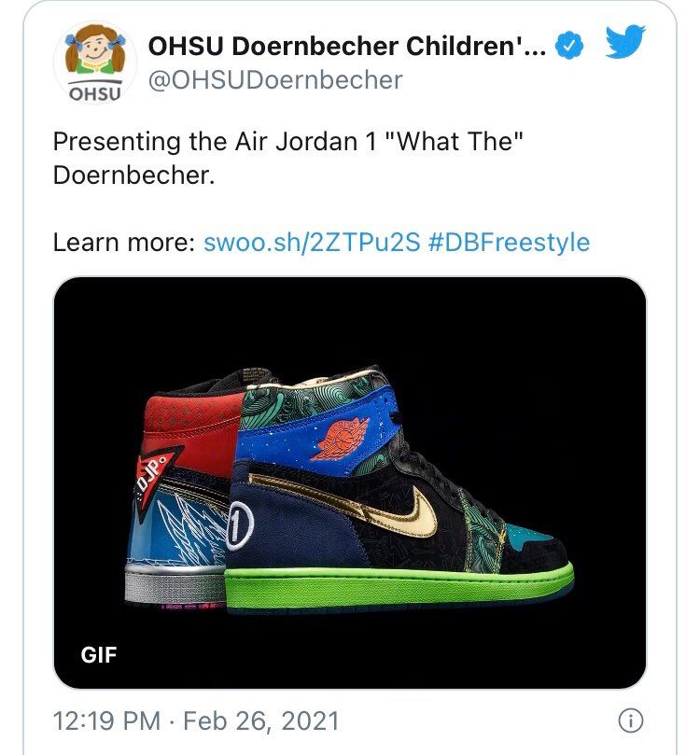
Task: Click the red DJP pennant on the heel
Action: (x=155, y=482)
